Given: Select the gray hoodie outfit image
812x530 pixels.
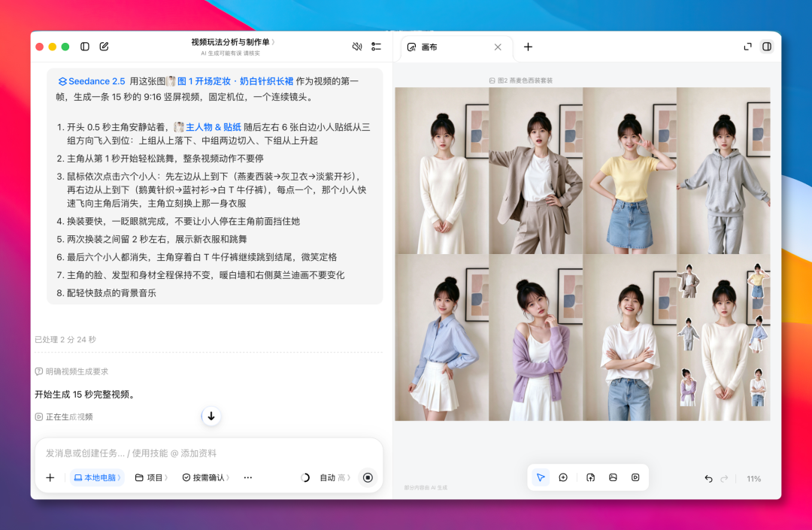Looking at the screenshot, I should click(723, 171).
